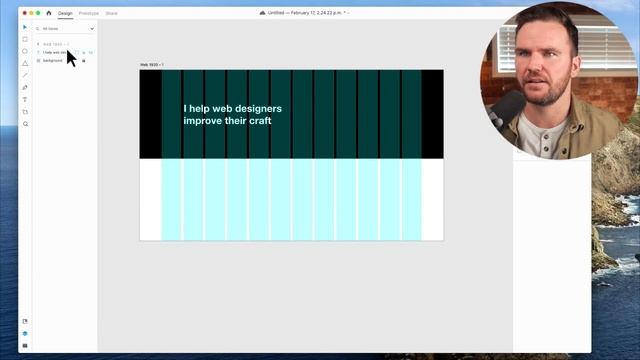Select the Artboard tool
This screenshot has height=360, width=640.
pos(25,112)
